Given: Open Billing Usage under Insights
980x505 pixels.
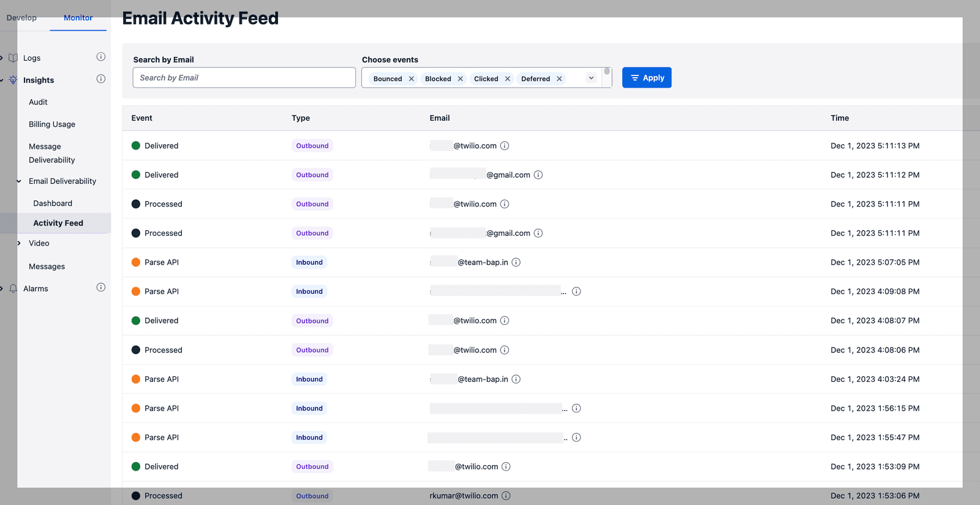Looking at the screenshot, I should (x=52, y=124).
